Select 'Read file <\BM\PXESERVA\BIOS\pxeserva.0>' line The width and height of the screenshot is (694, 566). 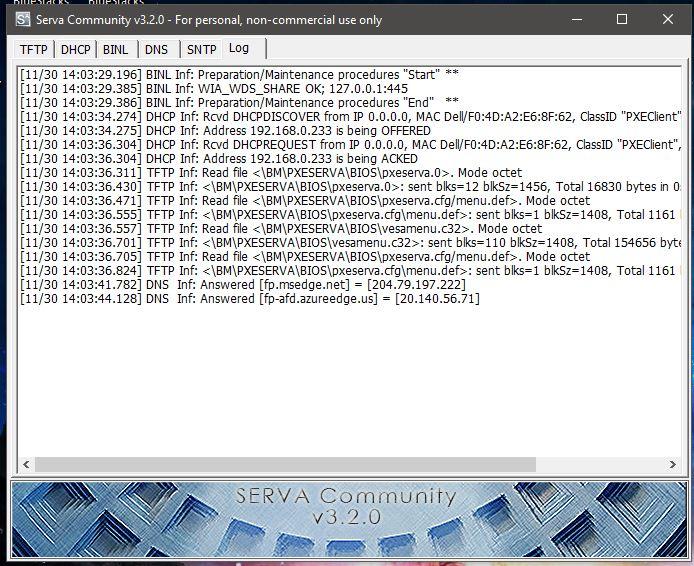click(271, 173)
